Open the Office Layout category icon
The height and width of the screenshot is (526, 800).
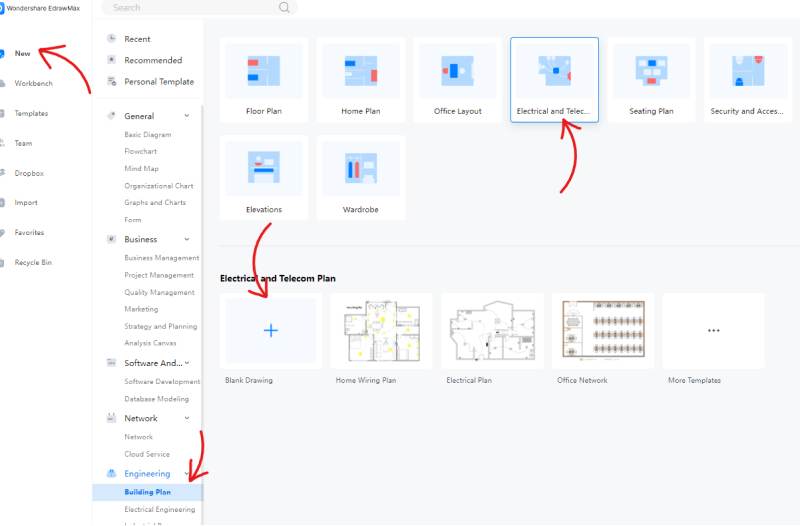tap(458, 71)
